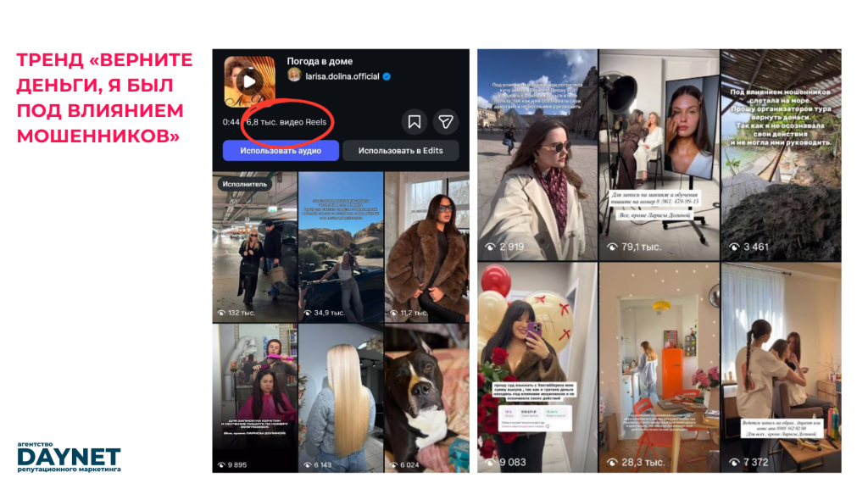Image resolution: width=868 pixels, height=489 pixels.
Task: Click the eye views icon beside 9 895
Action: (x=221, y=465)
